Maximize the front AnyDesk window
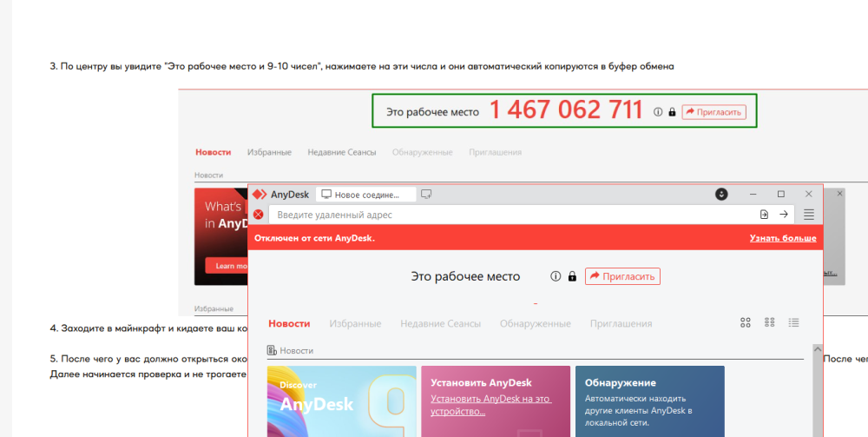 781,195
